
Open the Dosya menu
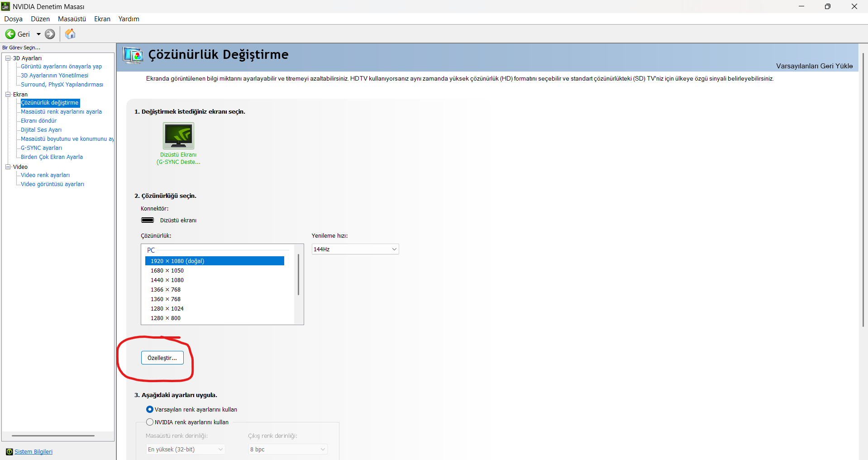[x=13, y=19]
